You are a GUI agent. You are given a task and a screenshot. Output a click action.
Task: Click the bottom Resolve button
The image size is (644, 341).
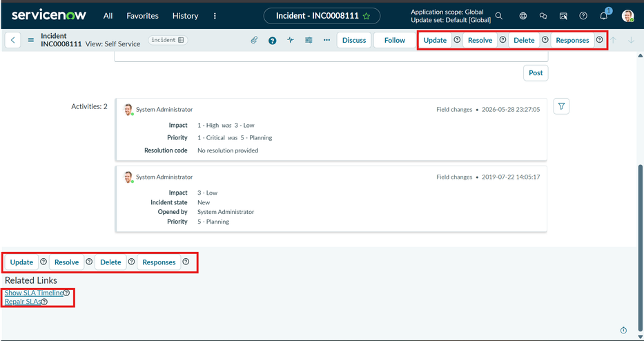[66, 262]
